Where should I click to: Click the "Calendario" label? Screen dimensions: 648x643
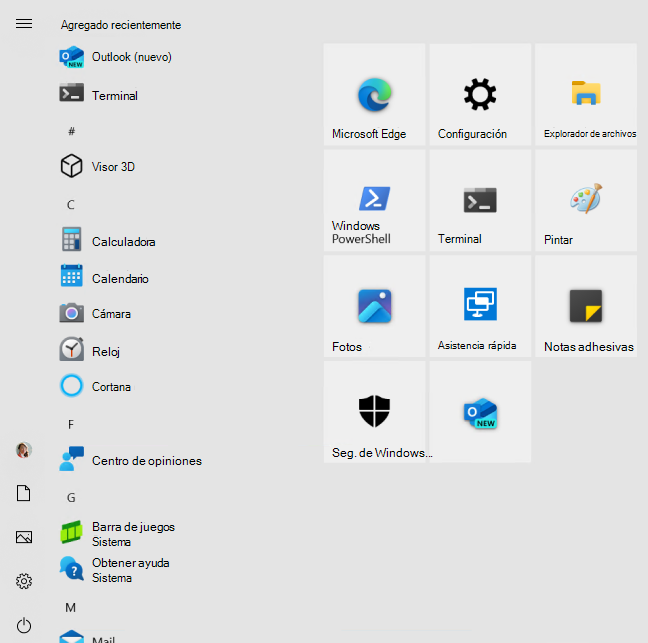click(120, 279)
